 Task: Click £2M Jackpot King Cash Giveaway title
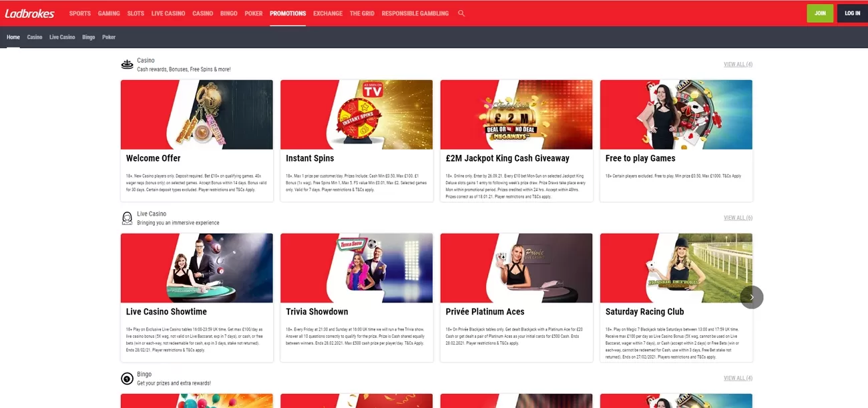pyautogui.click(x=507, y=158)
